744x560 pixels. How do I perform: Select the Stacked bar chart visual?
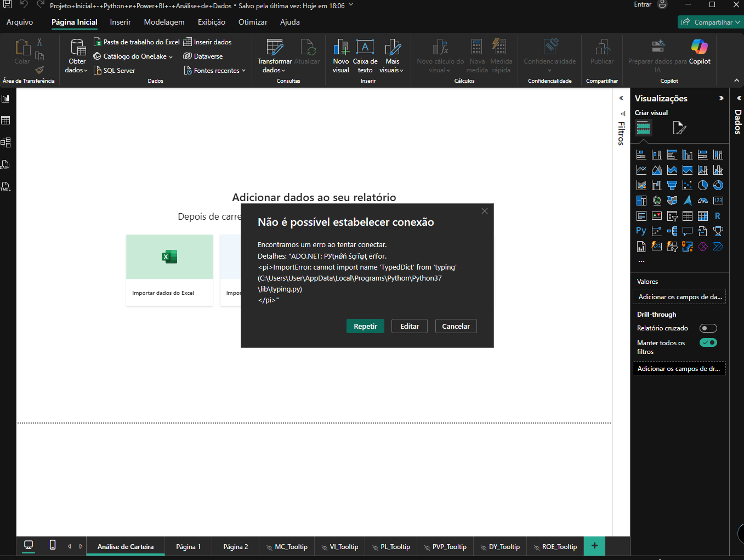pyautogui.click(x=641, y=155)
